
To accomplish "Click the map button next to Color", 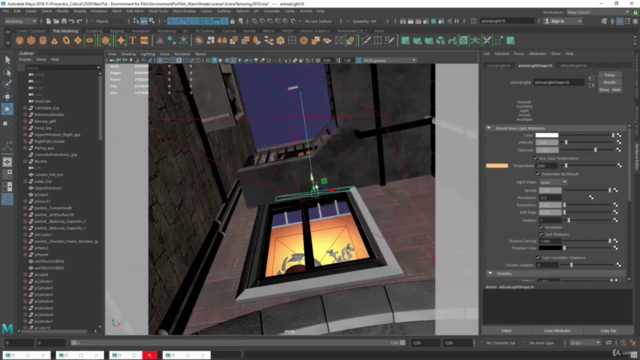I will click(x=619, y=135).
